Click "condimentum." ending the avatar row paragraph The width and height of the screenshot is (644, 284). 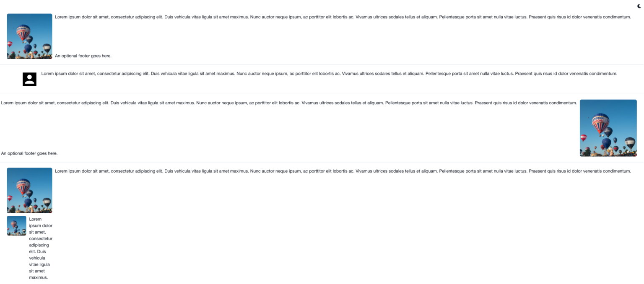tap(603, 74)
